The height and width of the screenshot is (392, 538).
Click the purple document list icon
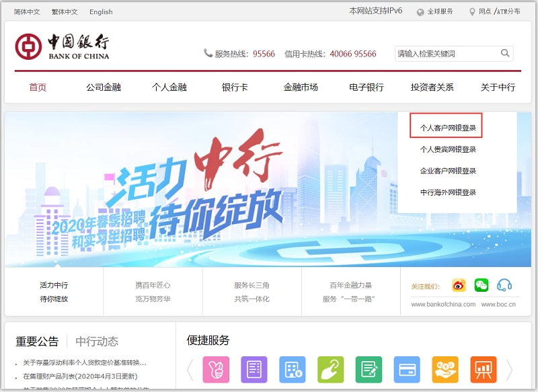(254, 369)
